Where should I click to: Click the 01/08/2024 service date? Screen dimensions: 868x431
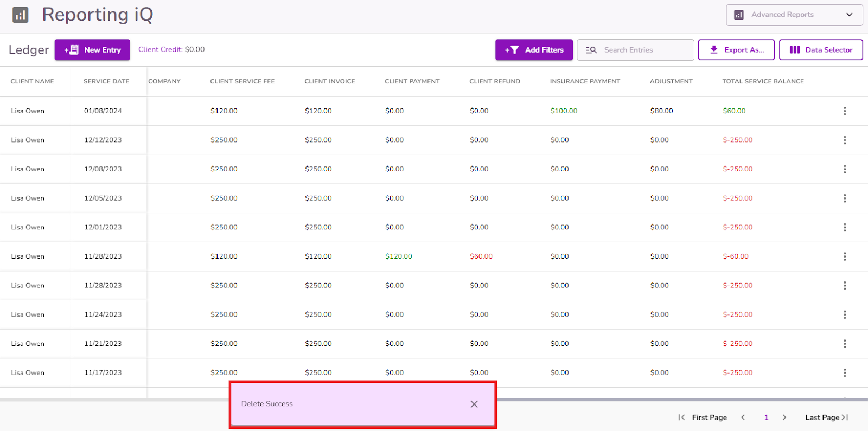(103, 111)
